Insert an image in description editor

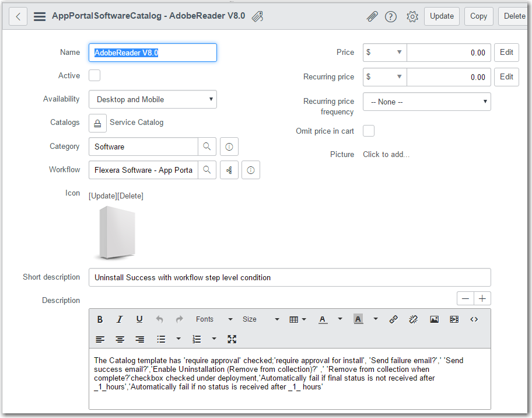[434, 319]
